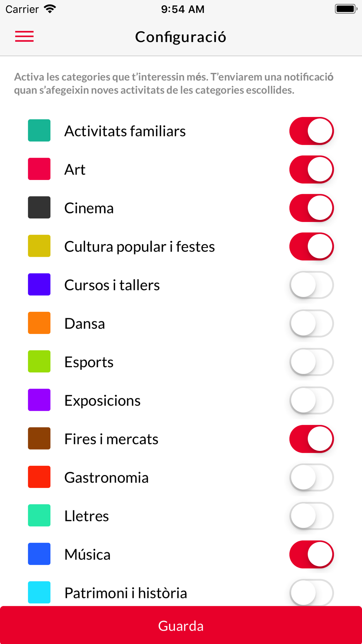This screenshot has height=644, width=362.
Task: Enable Esports category notifications
Action: (x=311, y=362)
